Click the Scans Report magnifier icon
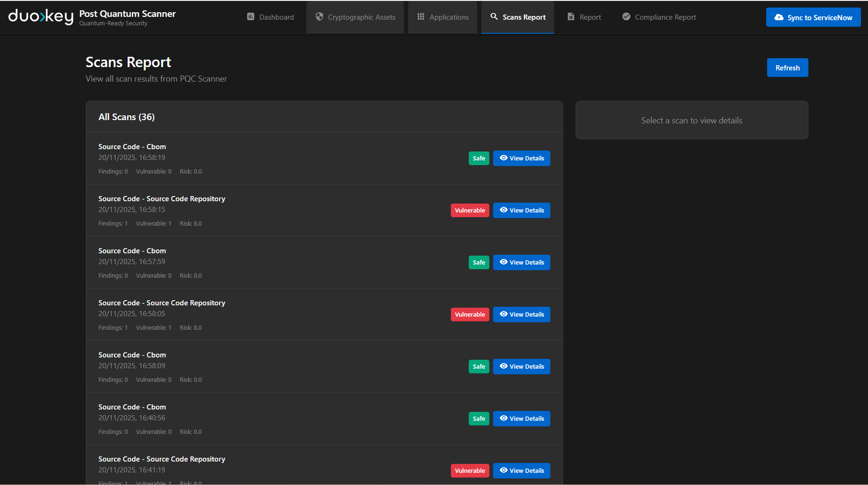The height and width of the screenshot is (485, 868). pos(494,16)
